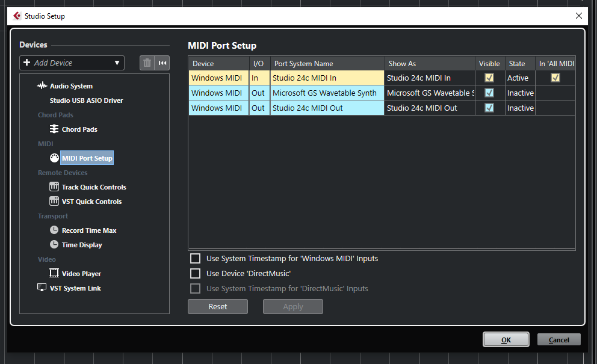Viewport: 597px width, 364px height.
Task: Click the Apply button
Action: tap(293, 306)
